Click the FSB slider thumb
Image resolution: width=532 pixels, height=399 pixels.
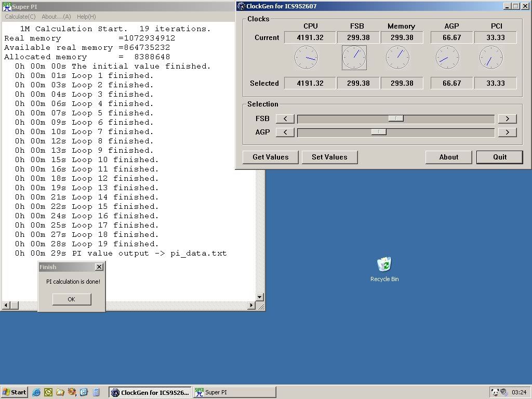pos(395,118)
